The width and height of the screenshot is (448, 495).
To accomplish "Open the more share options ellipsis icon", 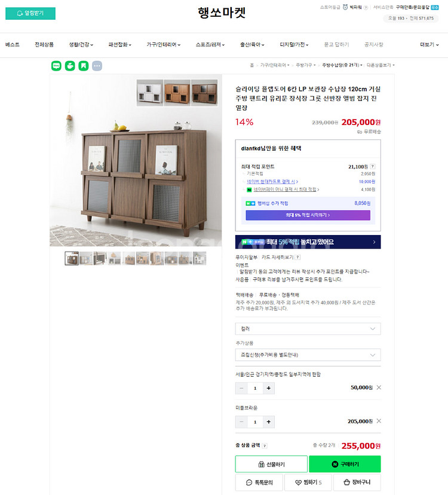I will (x=97, y=66).
